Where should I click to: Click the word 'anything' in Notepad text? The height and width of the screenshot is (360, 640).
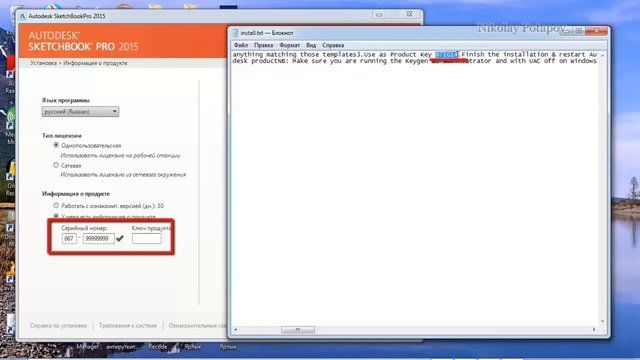[248, 54]
